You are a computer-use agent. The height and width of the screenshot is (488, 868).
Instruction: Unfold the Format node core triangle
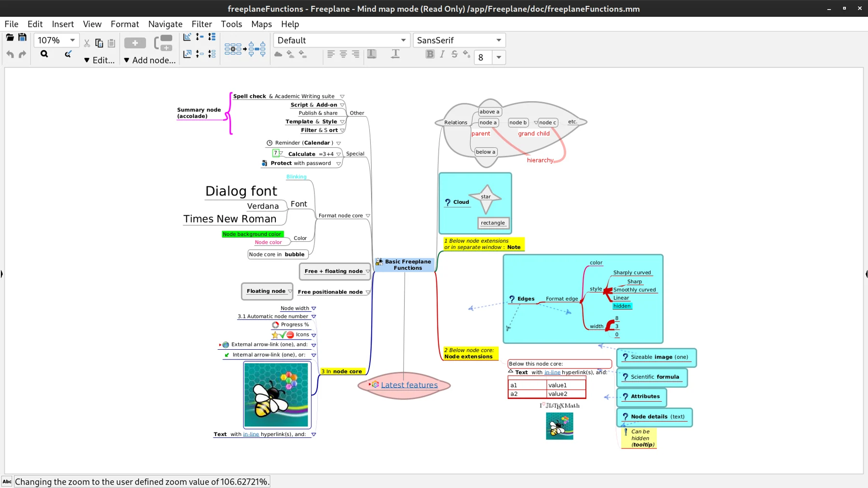pos(368,216)
